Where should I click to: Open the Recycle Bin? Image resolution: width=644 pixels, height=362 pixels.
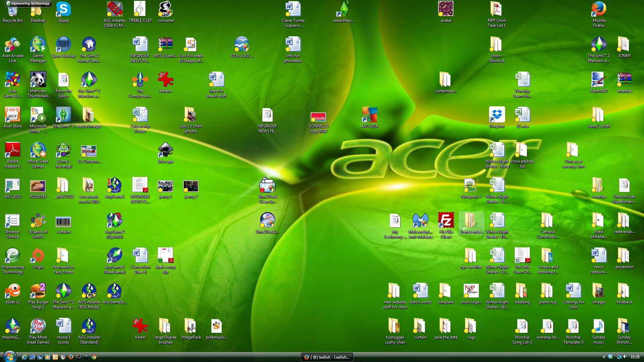(12, 12)
